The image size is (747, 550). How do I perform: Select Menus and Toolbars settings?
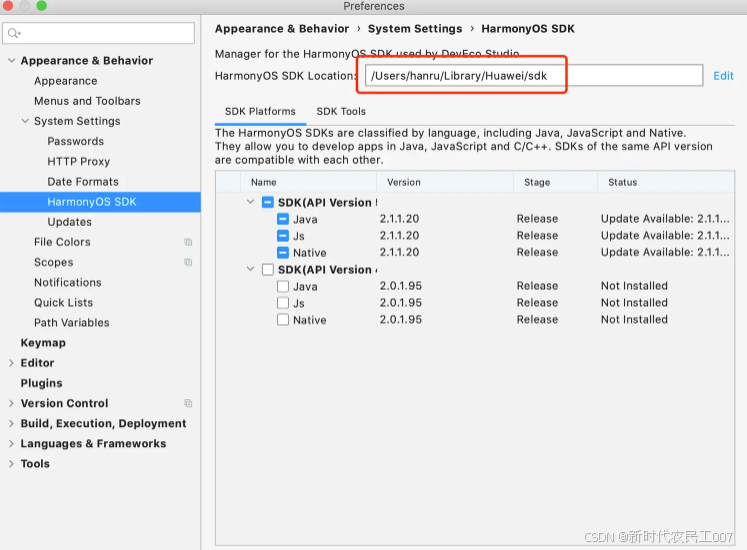click(87, 101)
